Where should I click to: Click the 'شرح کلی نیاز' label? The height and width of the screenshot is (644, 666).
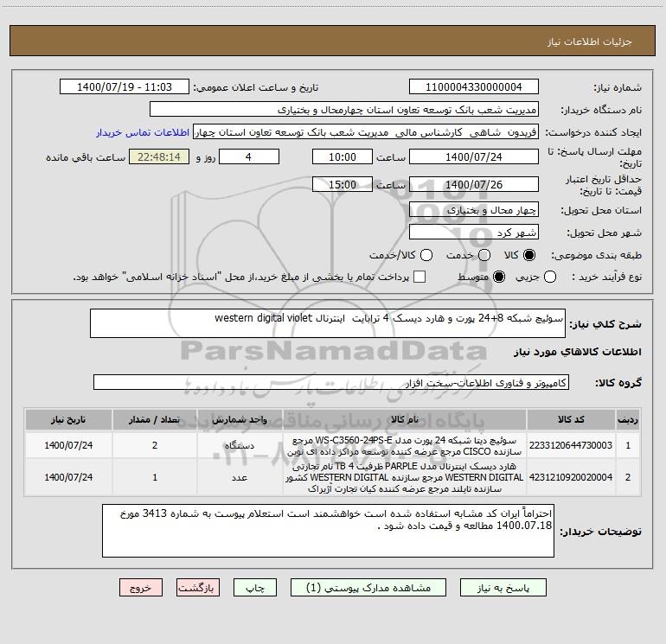pyautogui.click(x=605, y=324)
